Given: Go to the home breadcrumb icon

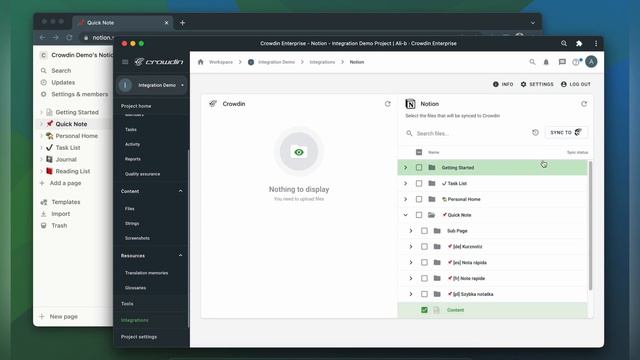Looking at the screenshot, I should pos(200,62).
